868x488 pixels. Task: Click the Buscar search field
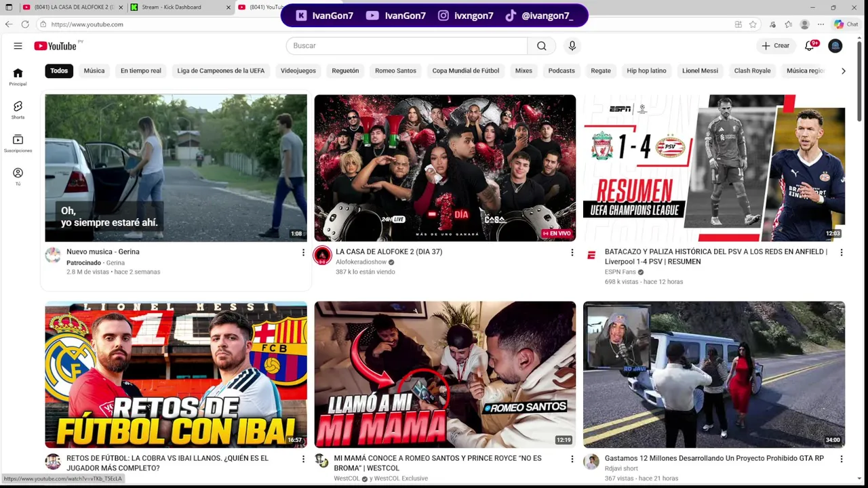point(407,45)
